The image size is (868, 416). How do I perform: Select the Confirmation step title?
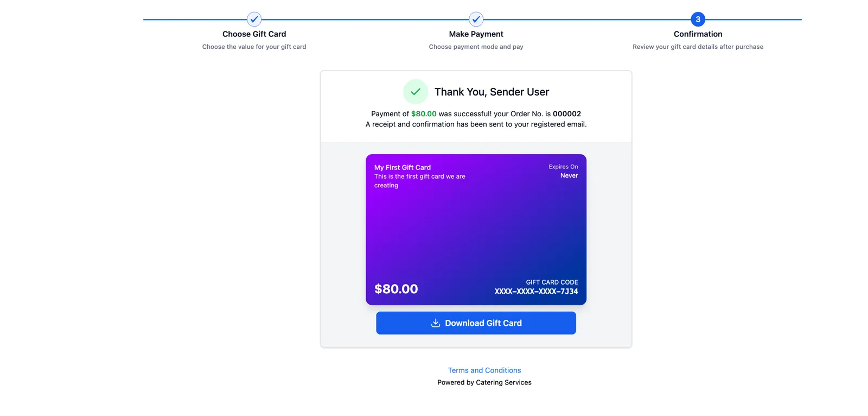698,34
